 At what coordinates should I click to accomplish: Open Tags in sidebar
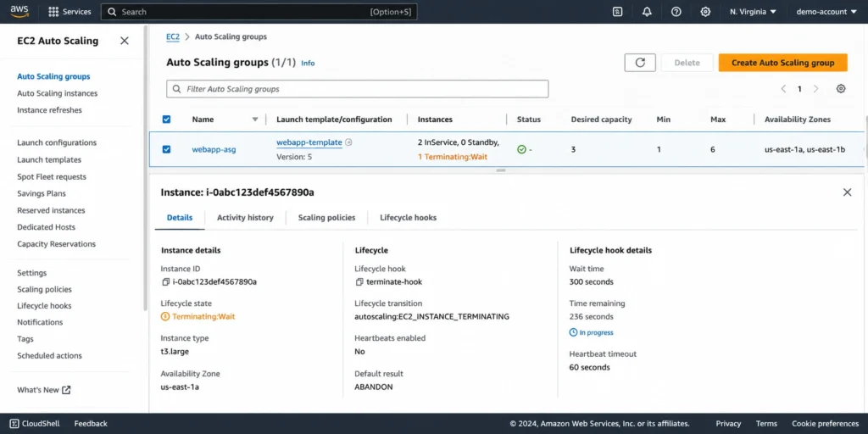pos(25,339)
